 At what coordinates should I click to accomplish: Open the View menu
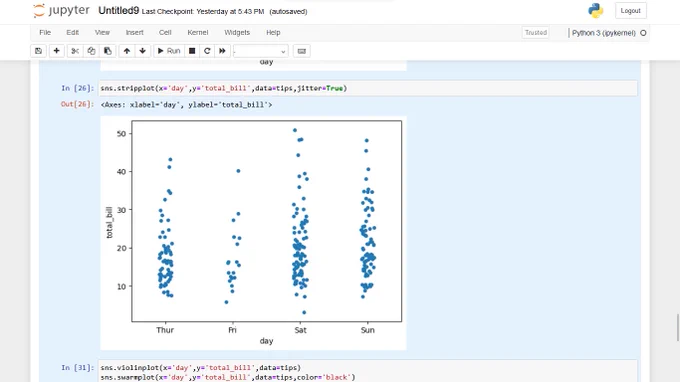[x=102, y=33]
